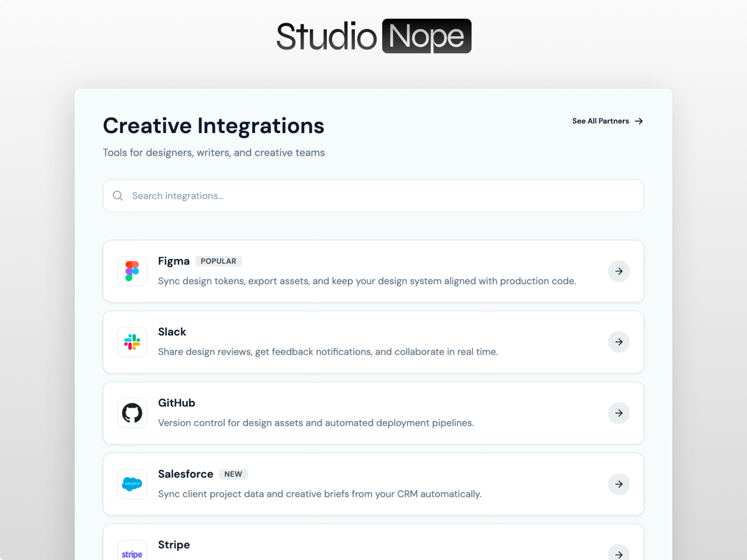
Task: Open the Slack integration arrow button
Action: tap(619, 342)
